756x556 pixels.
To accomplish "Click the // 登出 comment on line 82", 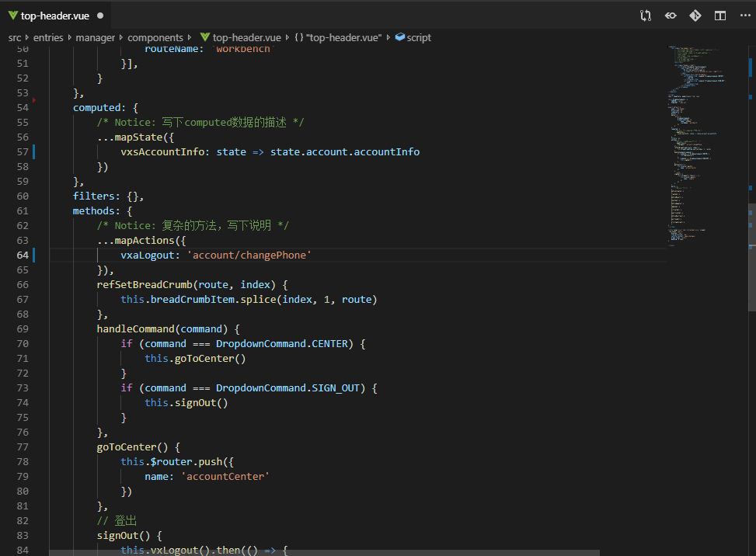I will click(117, 520).
